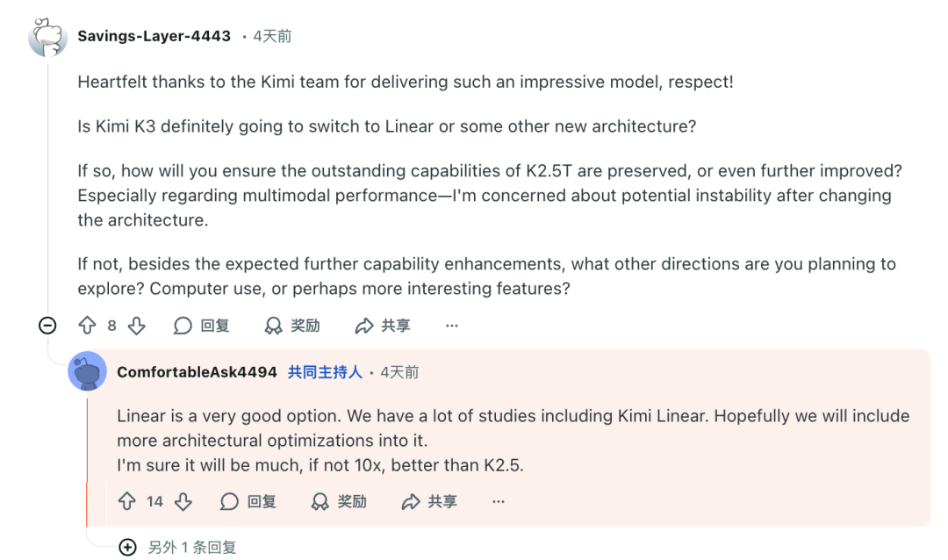Give award to ComfortableAsk4494 reply
Viewport: 948px width, 560px height.
point(340,501)
